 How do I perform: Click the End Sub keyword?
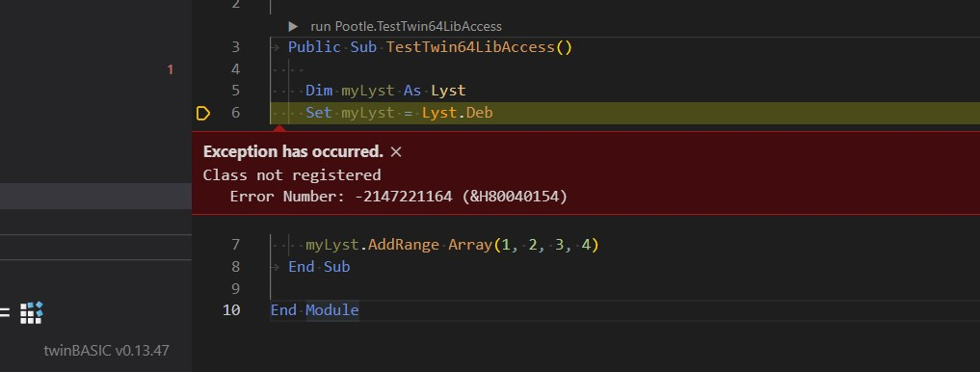point(319,267)
